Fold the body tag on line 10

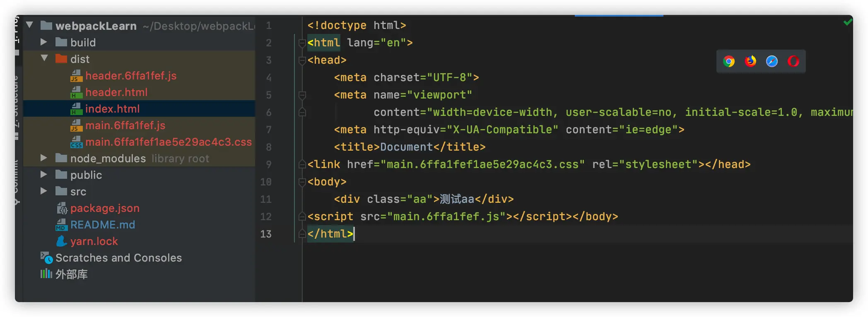pos(302,182)
